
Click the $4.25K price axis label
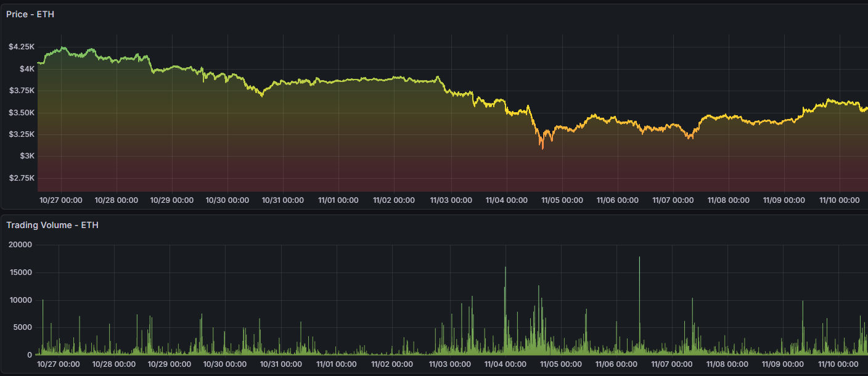pos(22,47)
